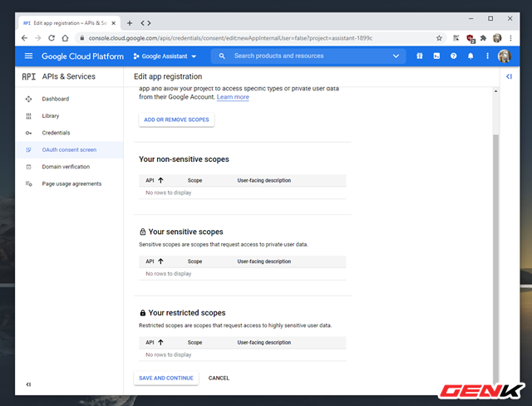Click SAVE AND CONTINUE button

(166, 378)
